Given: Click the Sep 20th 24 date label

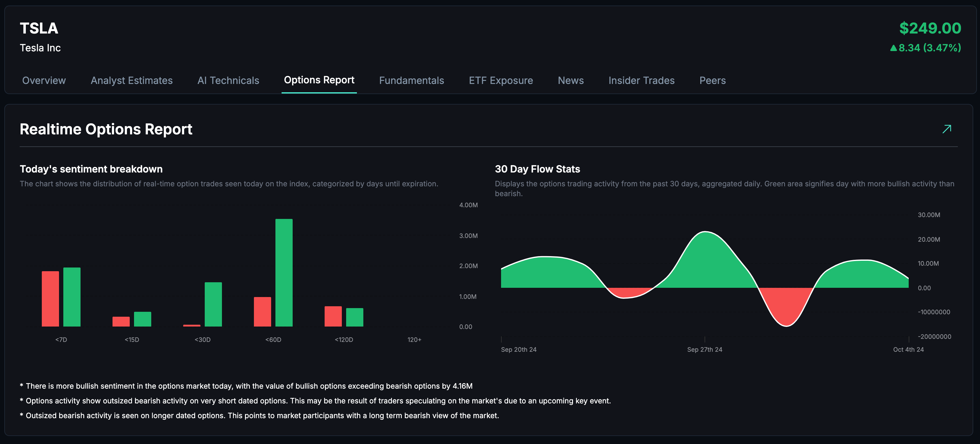Looking at the screenshot, I should (519, 350).
